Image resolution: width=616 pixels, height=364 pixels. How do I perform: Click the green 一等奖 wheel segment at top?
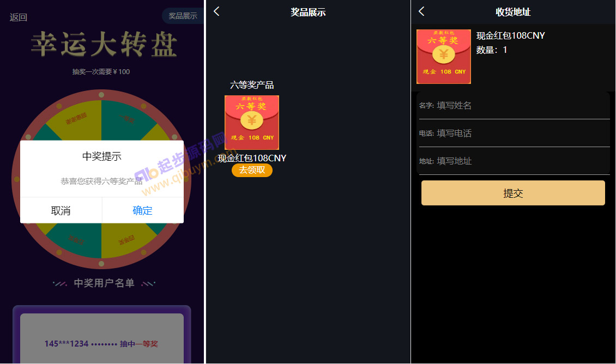point(126,119)
